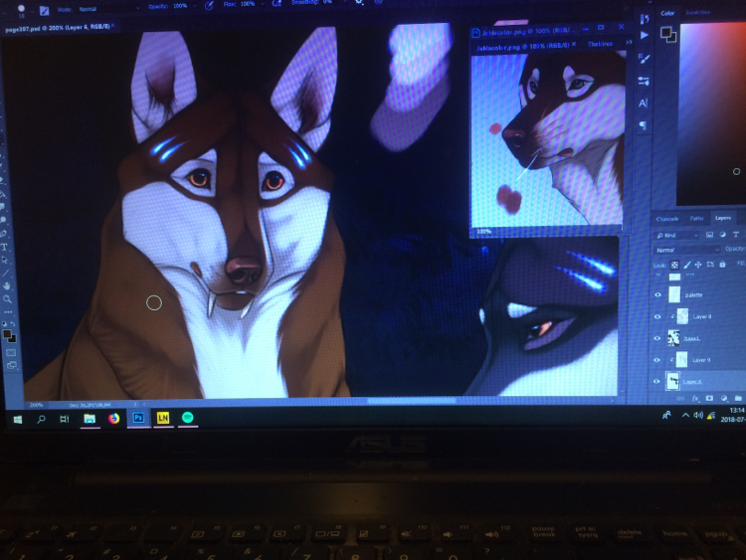
Task: Click the 200% zoom field in status bar
Action: point(36,405)
